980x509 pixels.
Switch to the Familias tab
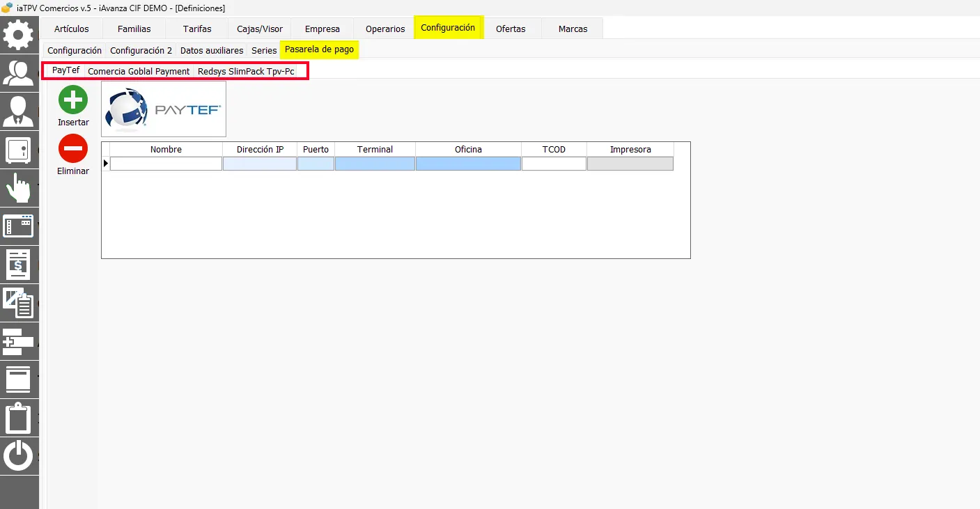[x=134, y=29]
